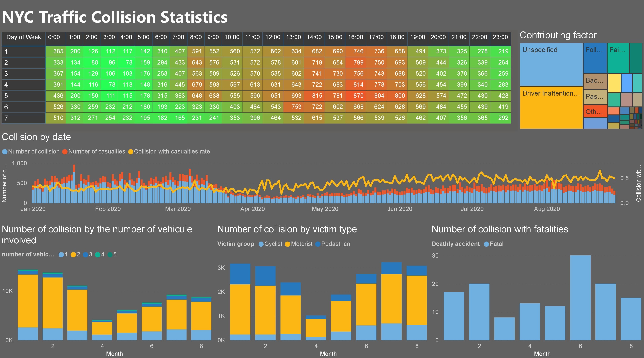Click the 'Number of casualties' legend swatch

tap(65, 152)
